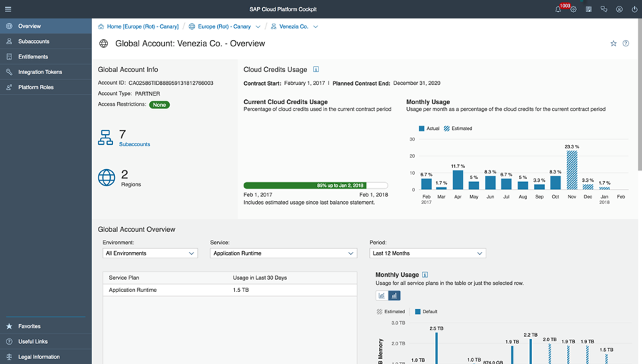This screenshot has height=364, width=642.
Task: Click the vertical page scrollbar
Action: point(640,94)
